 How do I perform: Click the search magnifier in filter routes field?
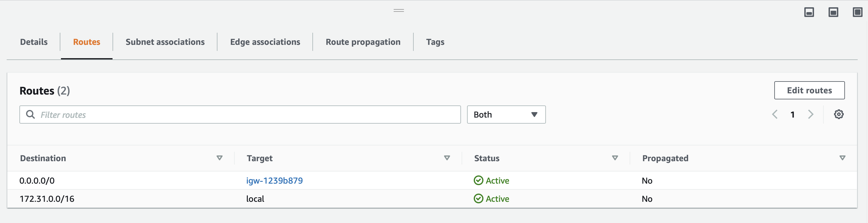tap(31, 115)
